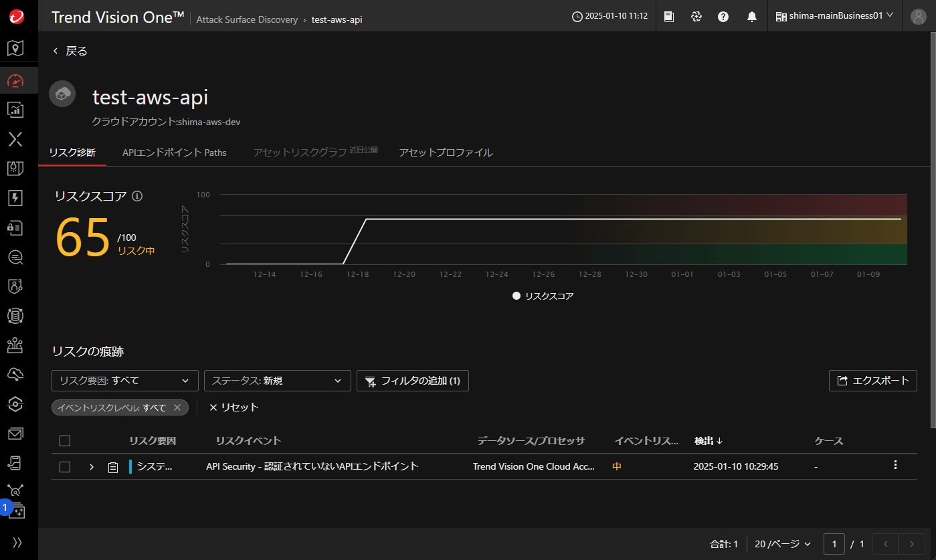Click データソース/プロセッサ column header
936x560 pixels.
[531, 441]
